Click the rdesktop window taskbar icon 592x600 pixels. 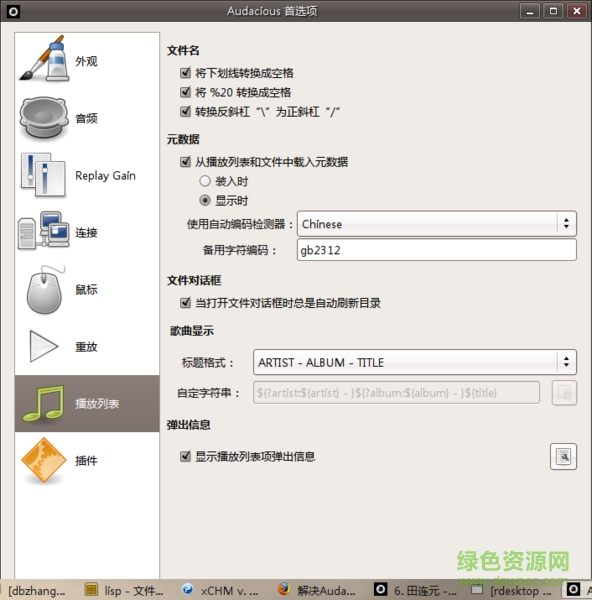click(x=477, y=589)
